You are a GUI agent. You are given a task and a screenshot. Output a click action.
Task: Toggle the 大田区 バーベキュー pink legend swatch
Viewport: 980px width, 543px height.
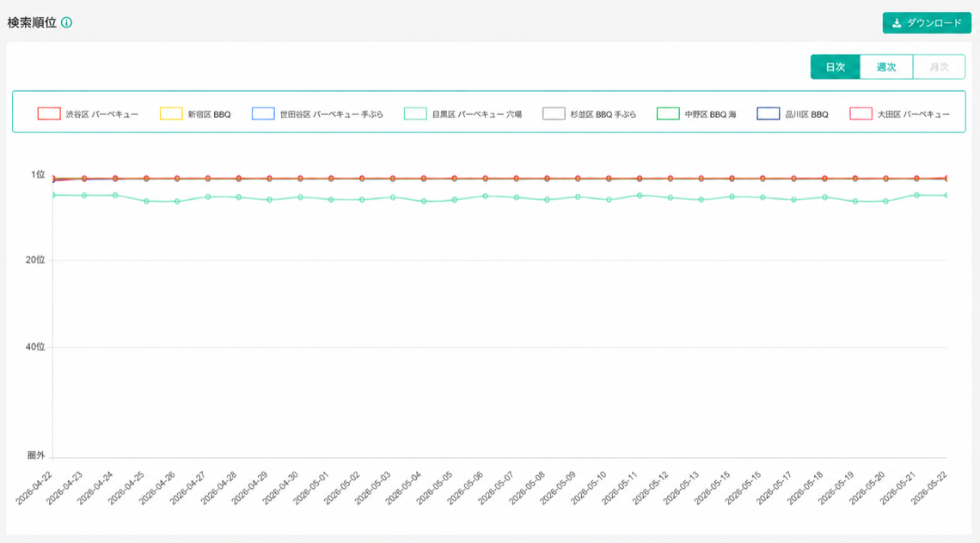tap(861, 113)
